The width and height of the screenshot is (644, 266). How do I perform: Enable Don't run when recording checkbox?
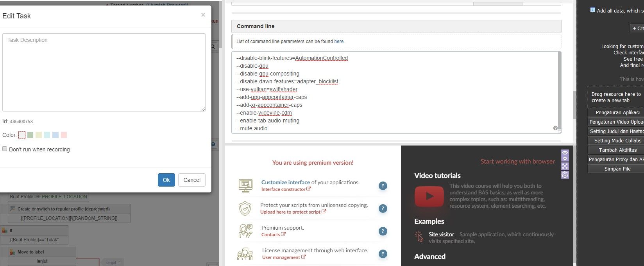pos(5,149)
